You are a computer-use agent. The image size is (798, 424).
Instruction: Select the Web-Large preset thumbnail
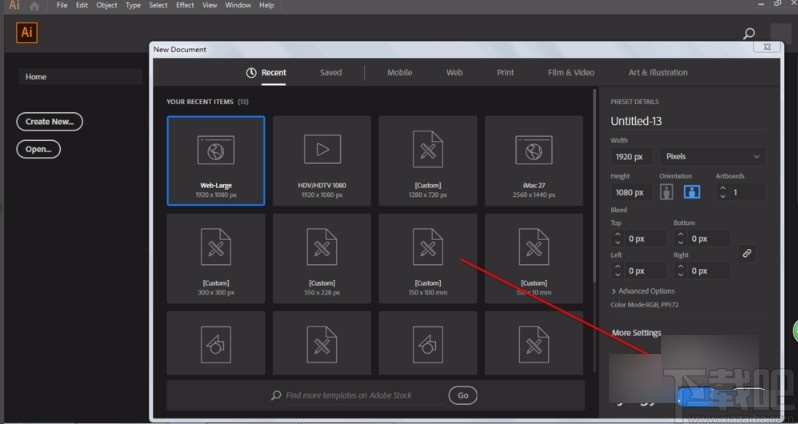(216, 161)
